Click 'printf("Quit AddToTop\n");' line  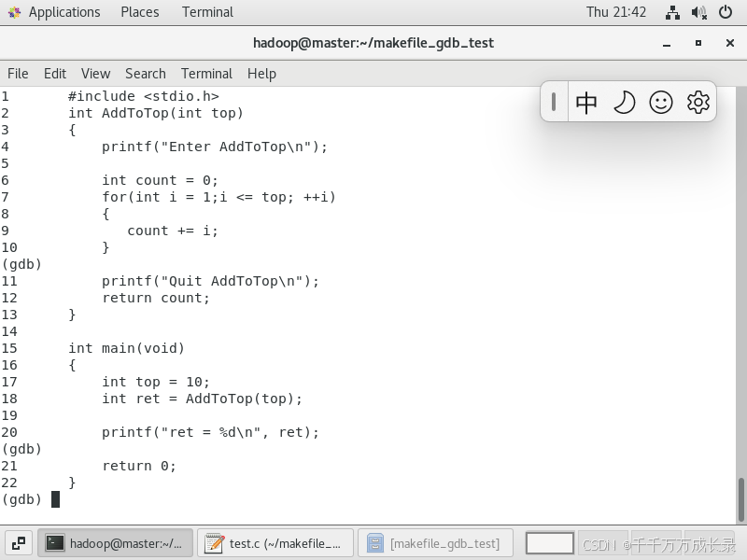point(211,282)
